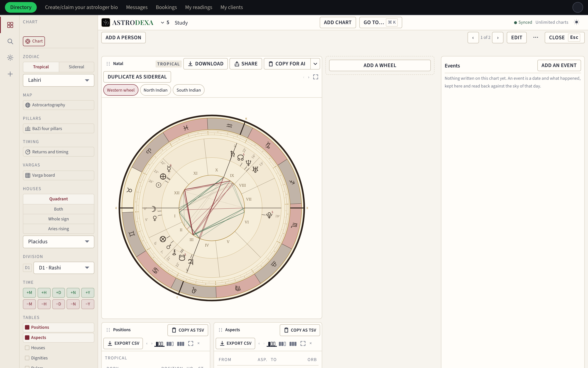Select Both houses option
Viewport: 588px width, 368px height.
coord(59,209)
